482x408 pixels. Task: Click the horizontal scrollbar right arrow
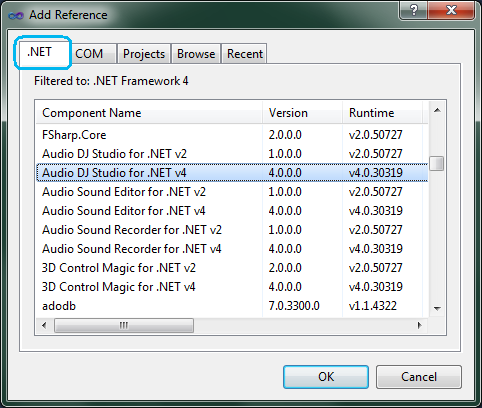(x=420, y=325)
